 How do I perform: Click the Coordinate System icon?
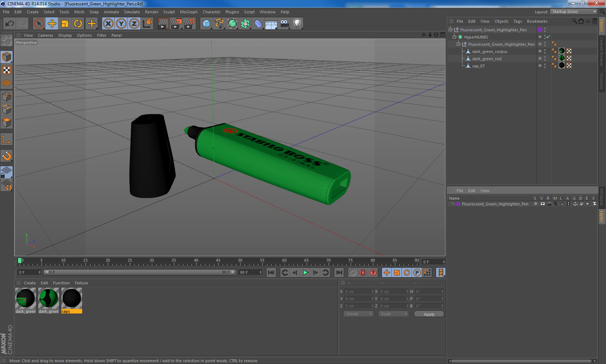148,24
